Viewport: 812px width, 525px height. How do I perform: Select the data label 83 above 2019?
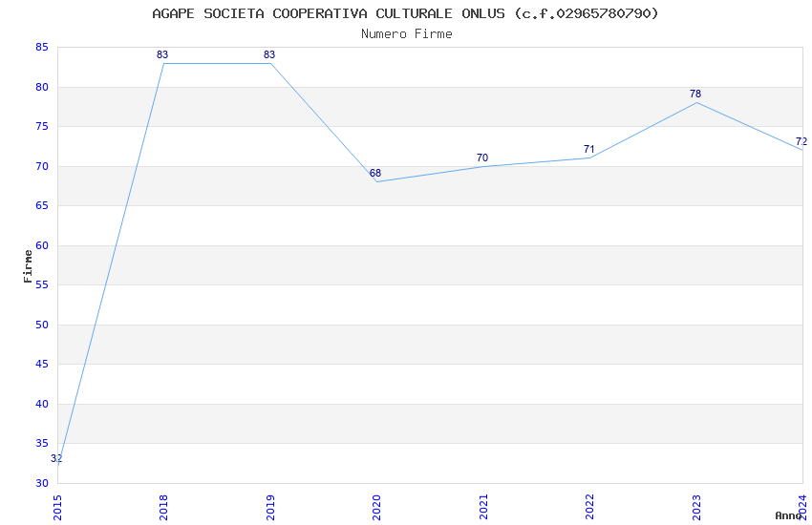[269, 54]
